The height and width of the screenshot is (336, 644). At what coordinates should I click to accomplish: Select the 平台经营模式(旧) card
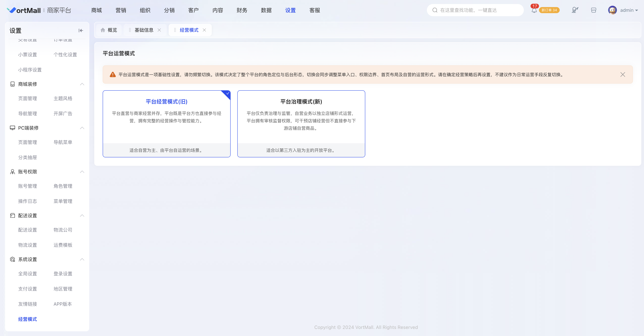click(166, 124)
